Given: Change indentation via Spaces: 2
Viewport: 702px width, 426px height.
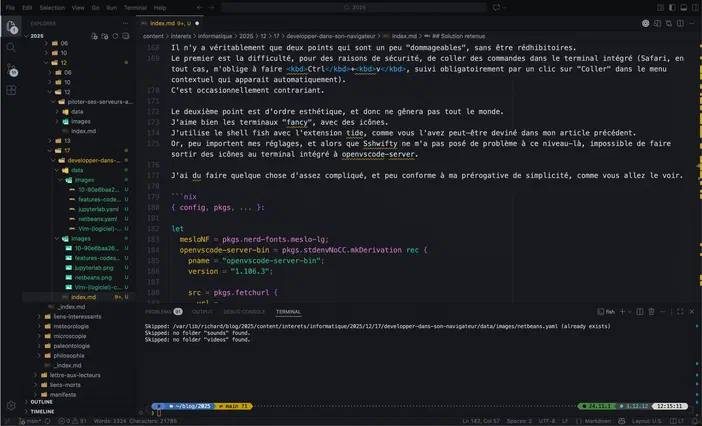Looking at the screenshot, I should (x=519, y=421).
